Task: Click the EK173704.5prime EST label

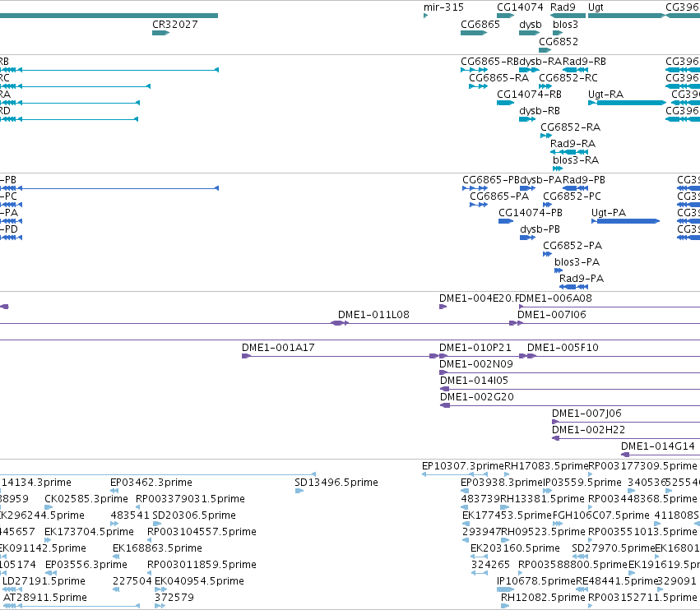Action: pyautogui.click(x=89, y=532)
